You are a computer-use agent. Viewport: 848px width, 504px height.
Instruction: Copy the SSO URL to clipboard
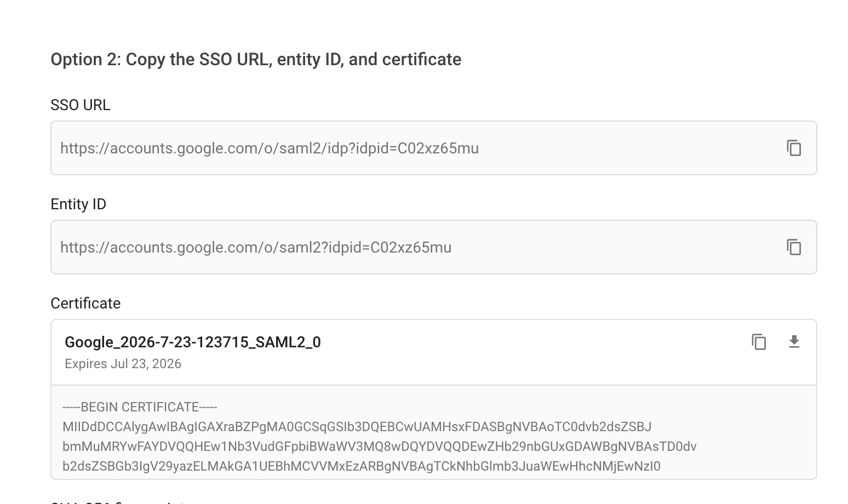coord(794,148)
